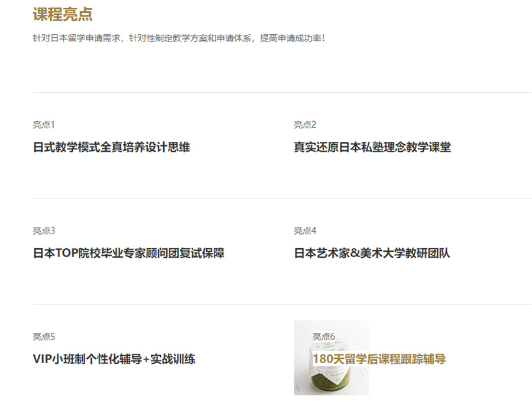Select the 亮点3 label

coord(44,231)
